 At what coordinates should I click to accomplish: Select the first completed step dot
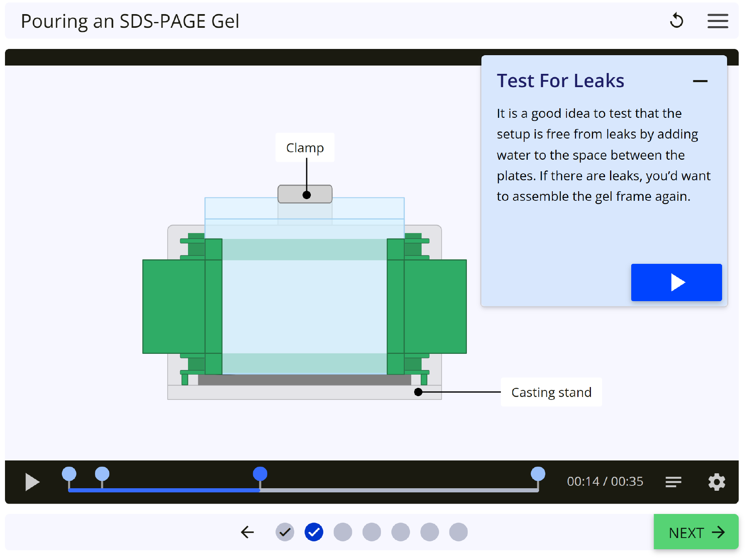[285, 532]
